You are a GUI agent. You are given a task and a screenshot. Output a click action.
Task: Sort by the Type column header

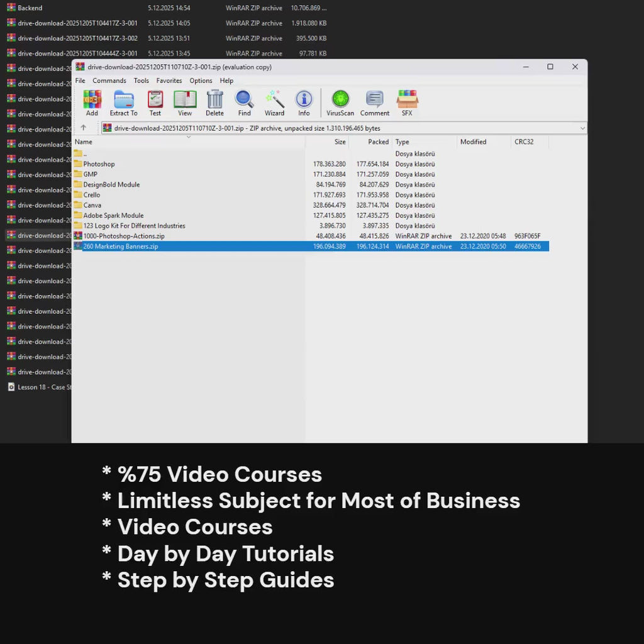click(x=425, y=142)
